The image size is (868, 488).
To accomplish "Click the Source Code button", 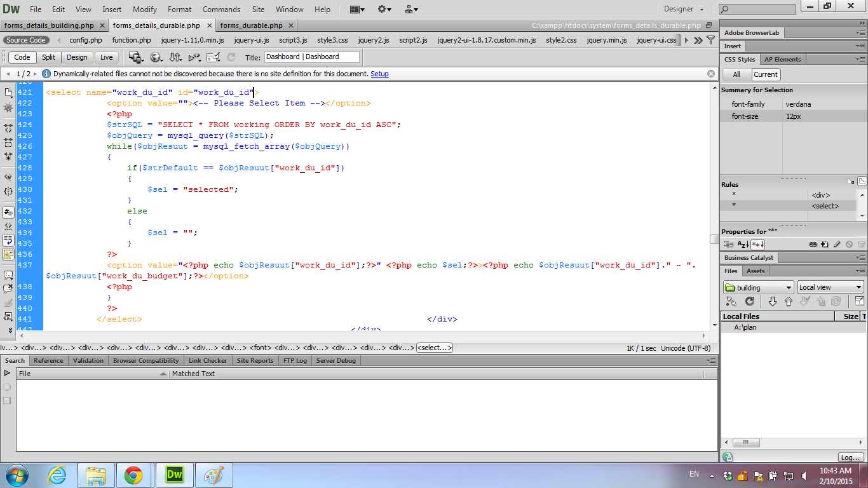I will pyautogui.click(x=26, y=40).
